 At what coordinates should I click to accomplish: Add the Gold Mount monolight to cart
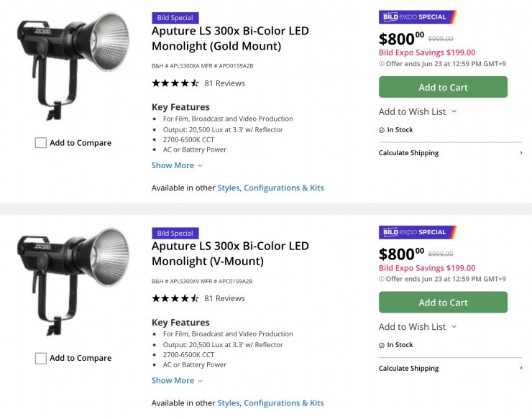[x=443, y=88]
